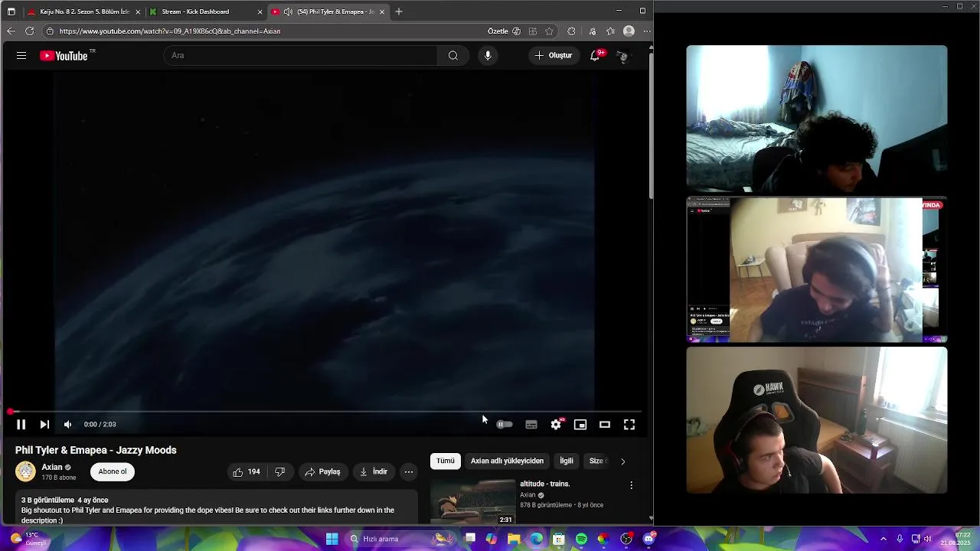Add this page to favorites star
The image size is (980, 551).
pos(550,31)
